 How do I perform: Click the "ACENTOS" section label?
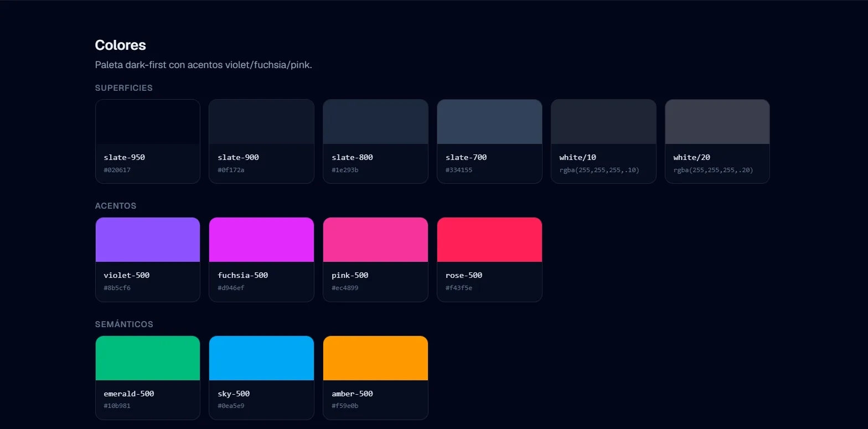(116, 206)
